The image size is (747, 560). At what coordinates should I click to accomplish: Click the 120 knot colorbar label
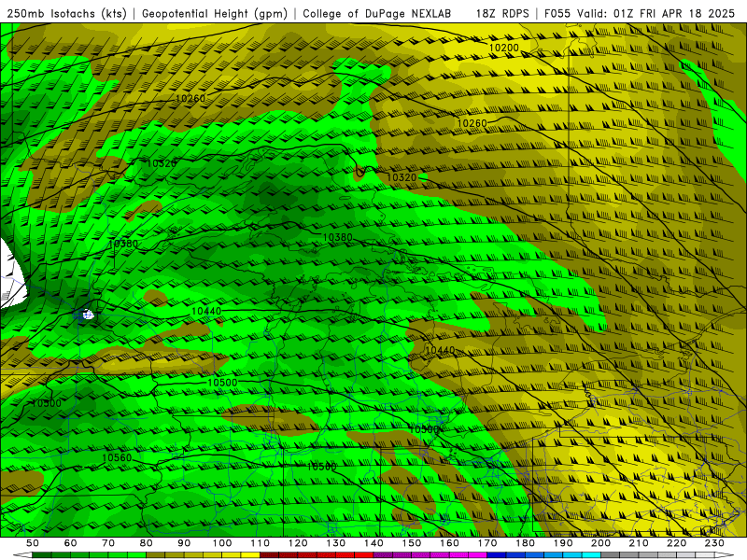tap(298, 543)
